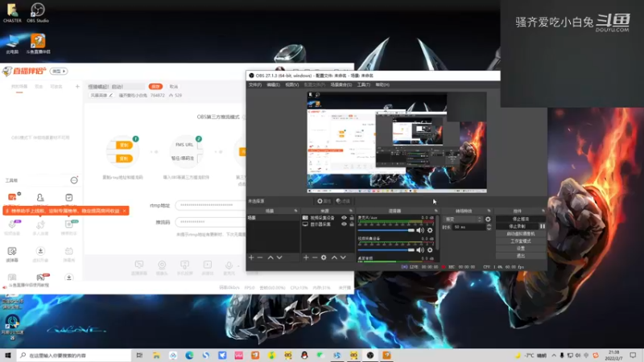Open the 渐变 transition type dropdown
Viewport: 644px width, 362px height.
(x=463, y=219)
